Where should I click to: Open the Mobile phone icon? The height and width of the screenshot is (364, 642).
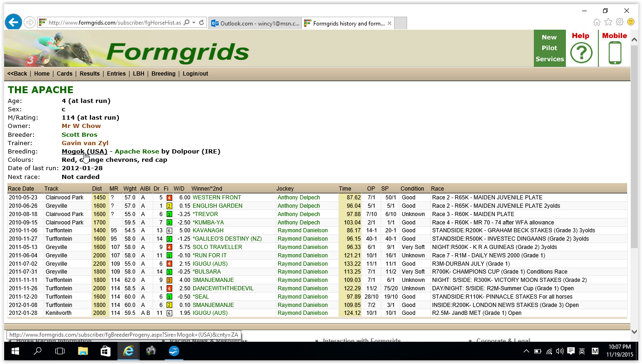[x=615, y=53]
